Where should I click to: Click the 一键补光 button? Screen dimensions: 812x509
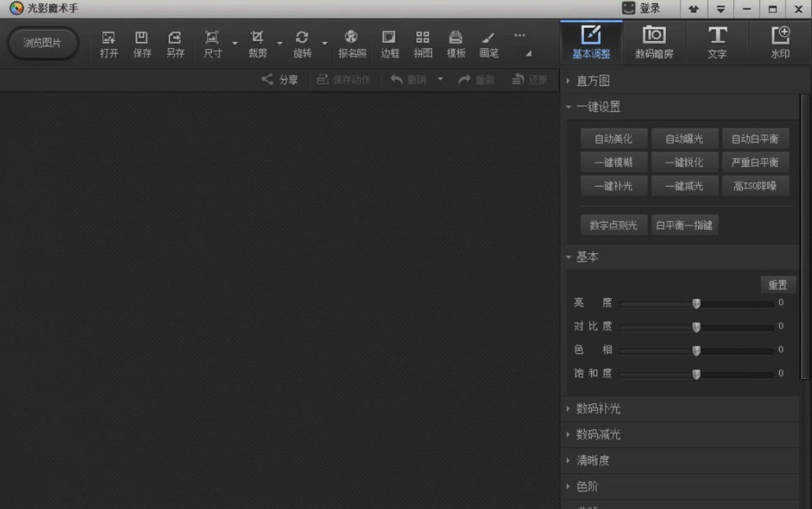point(614,185)
